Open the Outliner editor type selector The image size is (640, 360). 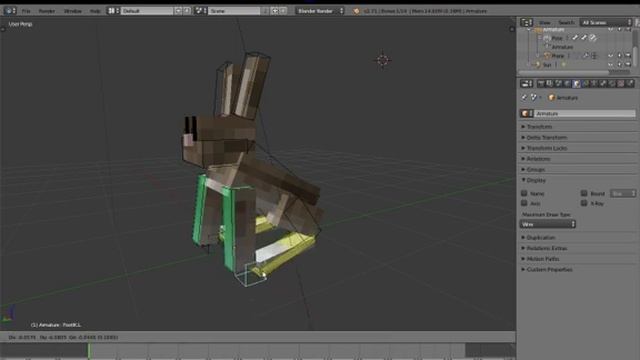pyautogui.click(x=527, y=22)
